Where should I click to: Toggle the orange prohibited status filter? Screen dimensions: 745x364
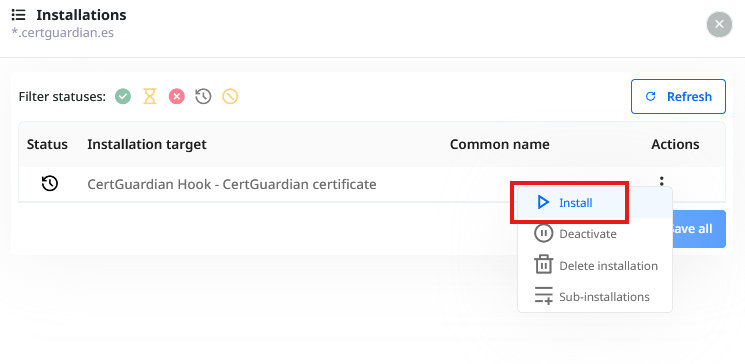coord(230,97)
